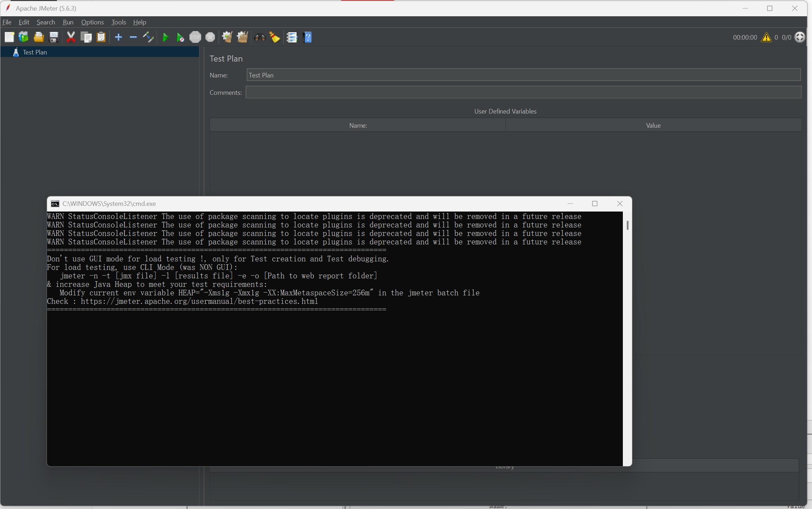
Task: Start the test with no pauses
Action: coord(180,37)
